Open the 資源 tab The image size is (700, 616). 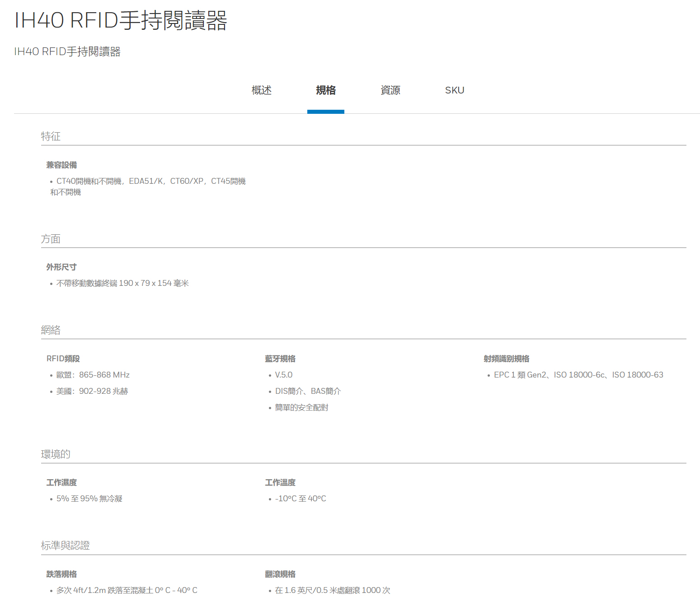pyautogui.click(x=390, y=90)
